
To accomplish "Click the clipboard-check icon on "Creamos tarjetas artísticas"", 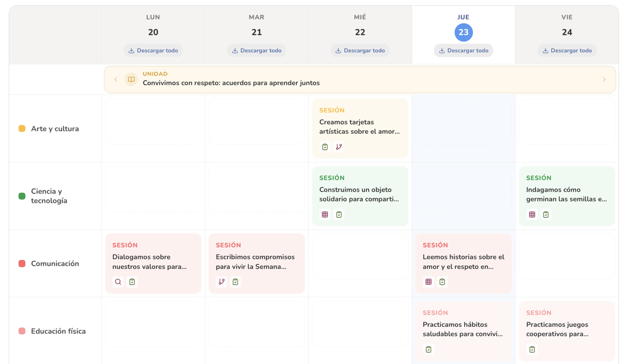I will pos(325,147).
